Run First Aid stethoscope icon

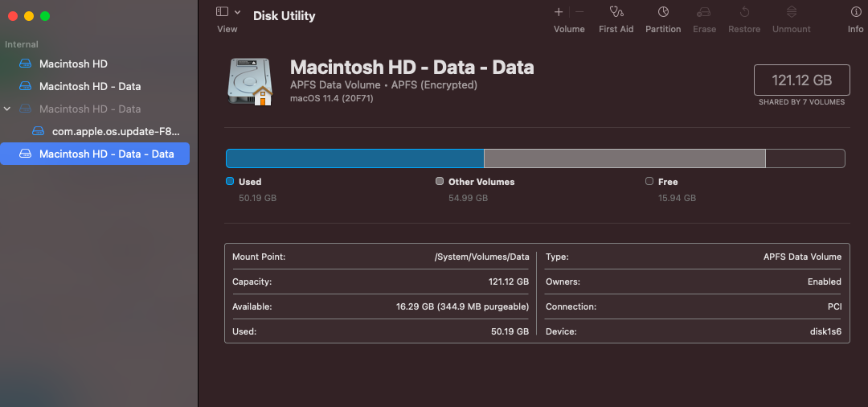click(616, 11)
